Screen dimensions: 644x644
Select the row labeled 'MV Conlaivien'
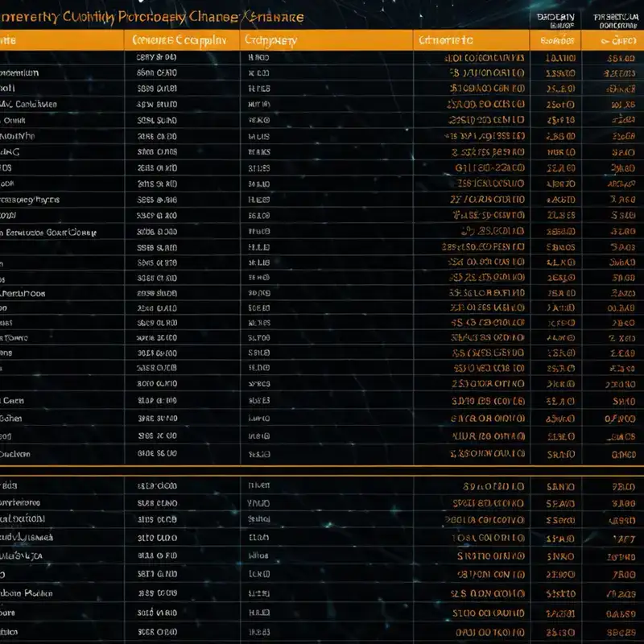coord(322,105)
